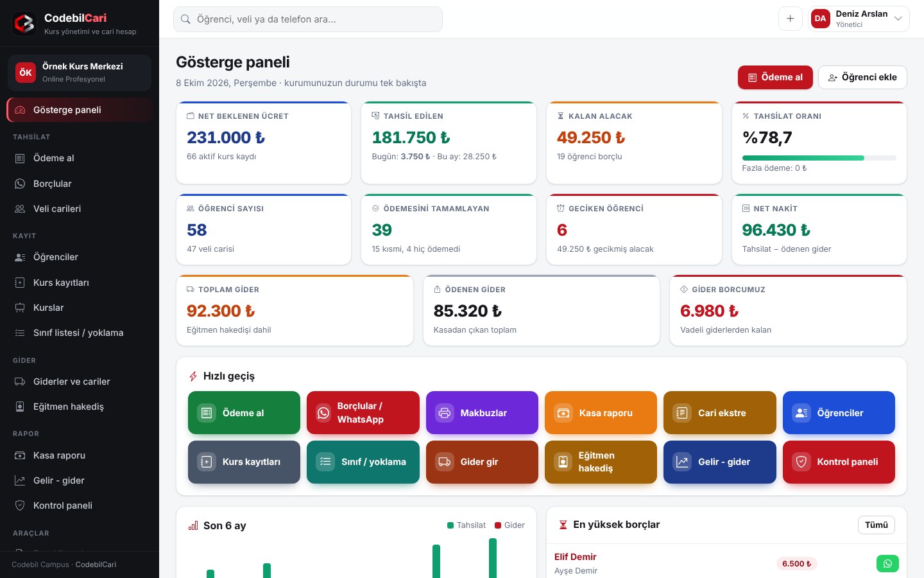Open the blue Öğrenciler quick access tile
Screen dimensions: 924x578
(839, 413)
